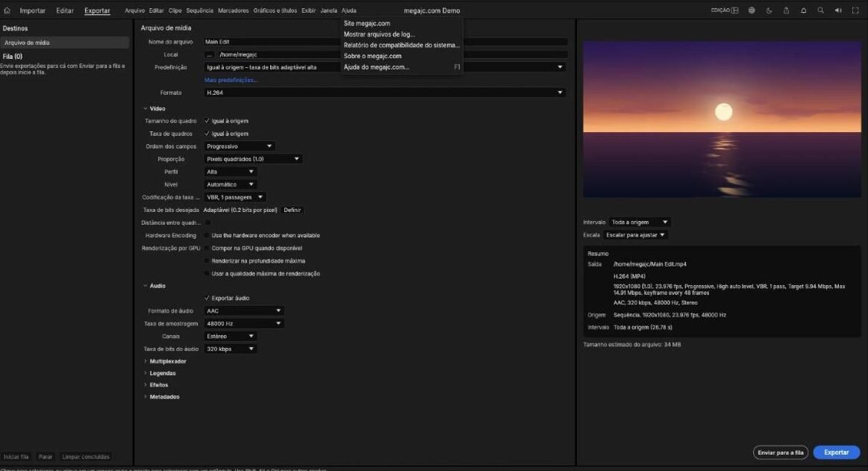This screenshot has width=868, height=471.
Task: Open the Intervalo Toda a origem dropdown
Action: pyautogui.click(x=640, y=222)
